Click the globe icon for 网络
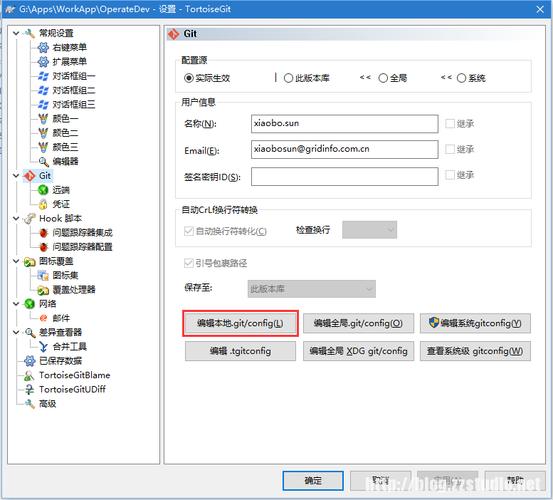 tap(30, 304)
